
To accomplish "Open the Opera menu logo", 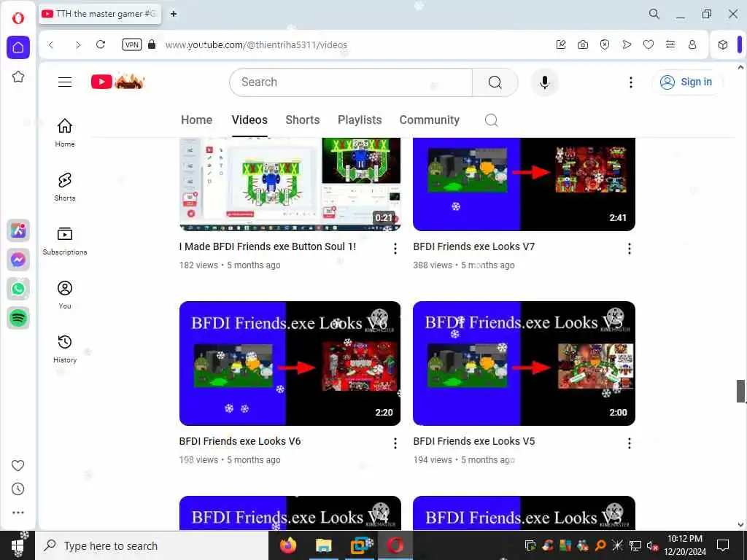I will tap(18, 18).
